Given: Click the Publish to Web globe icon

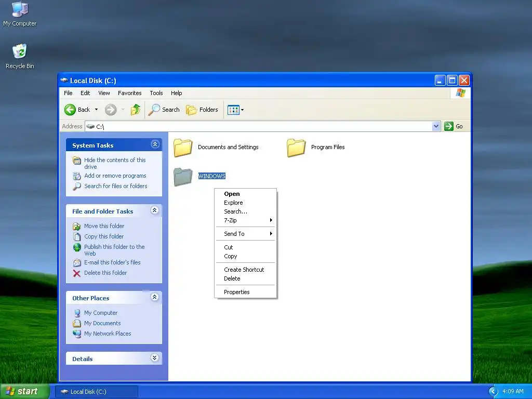Looking at the screenshot, I should point(77,247).
